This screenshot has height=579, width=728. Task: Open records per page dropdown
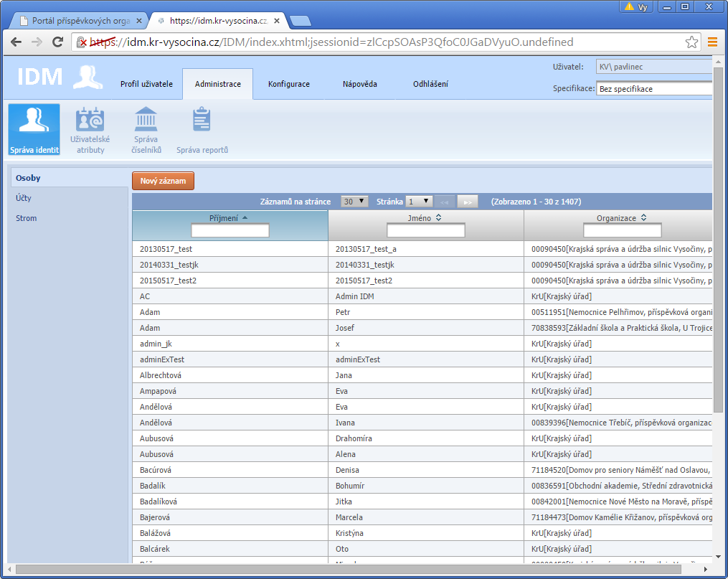354,202
